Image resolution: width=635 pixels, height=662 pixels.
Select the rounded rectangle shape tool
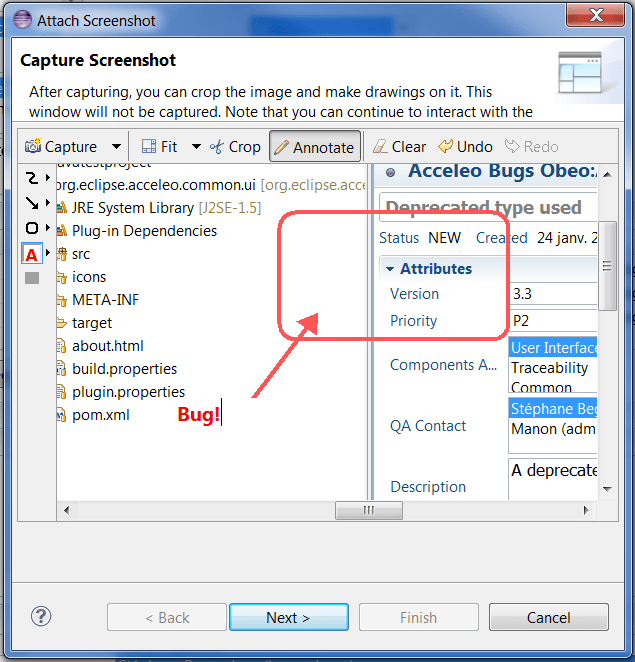tap(32, 229)
